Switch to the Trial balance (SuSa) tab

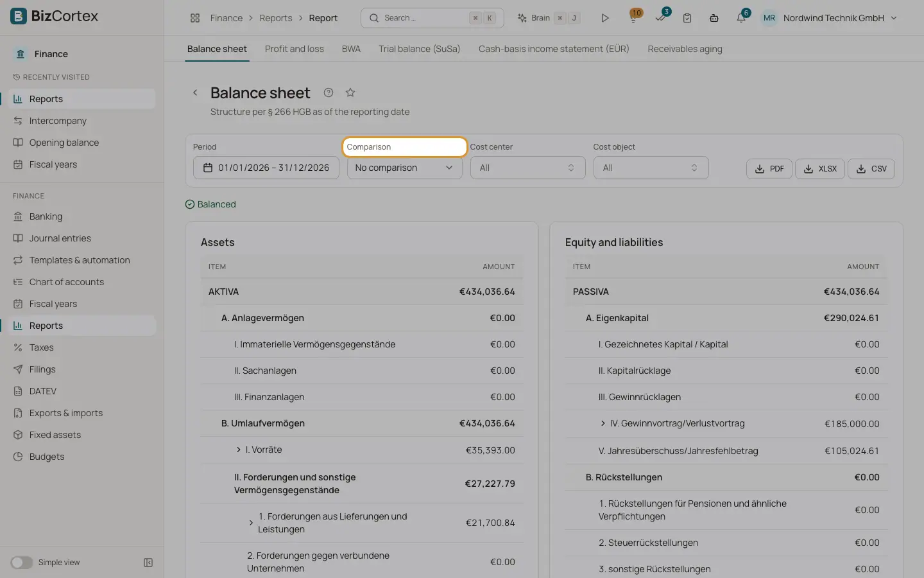[420, 49]
